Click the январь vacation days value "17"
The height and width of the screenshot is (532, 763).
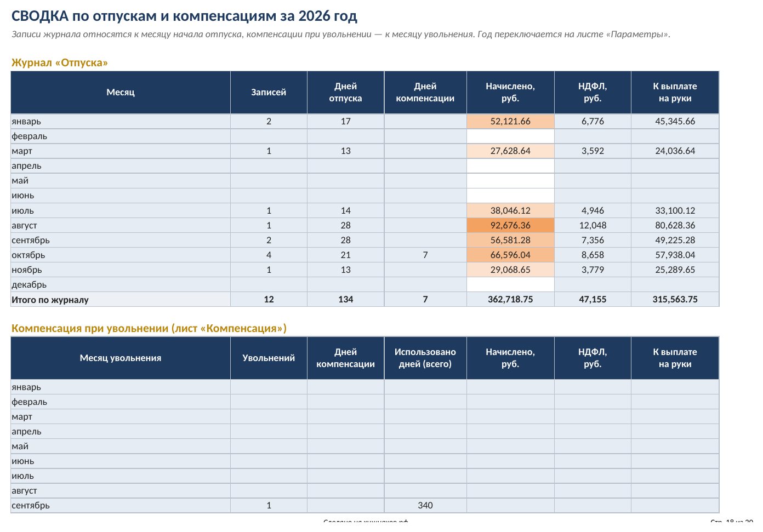click(346, 121)
